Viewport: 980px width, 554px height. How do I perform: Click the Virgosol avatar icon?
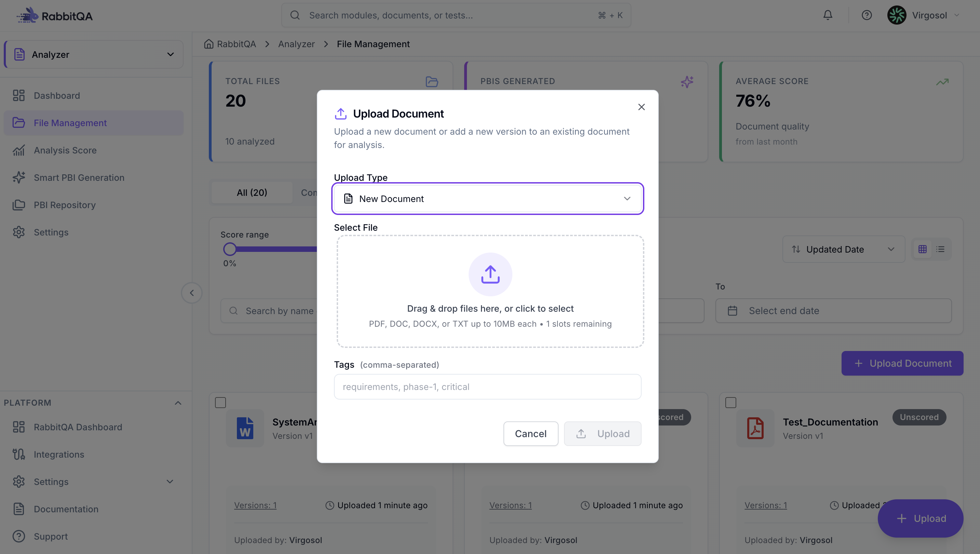tap(897, 15)
